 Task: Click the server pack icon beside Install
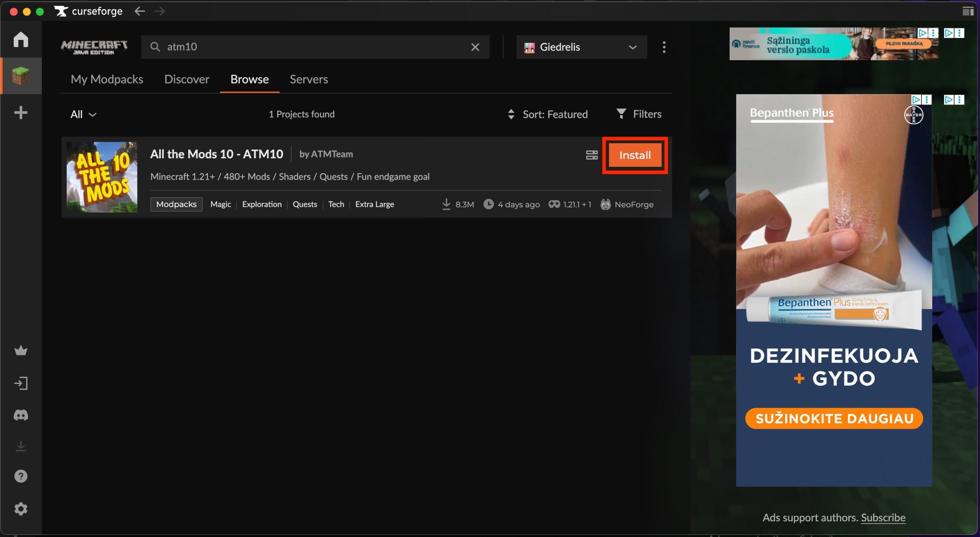tap(592, 155)
